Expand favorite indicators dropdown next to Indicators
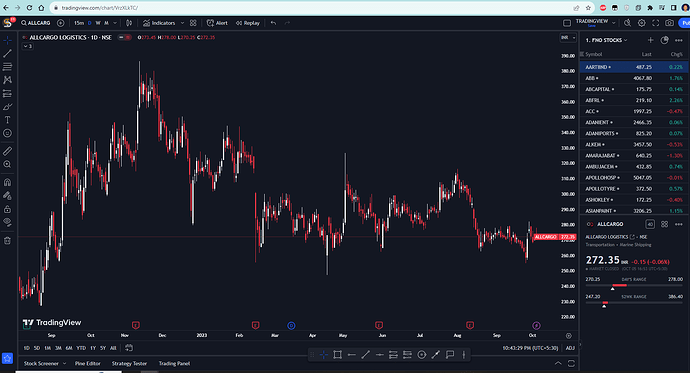The width and height of the screenshot is (690, 373). pyautogui.click(x=182, y=23)
